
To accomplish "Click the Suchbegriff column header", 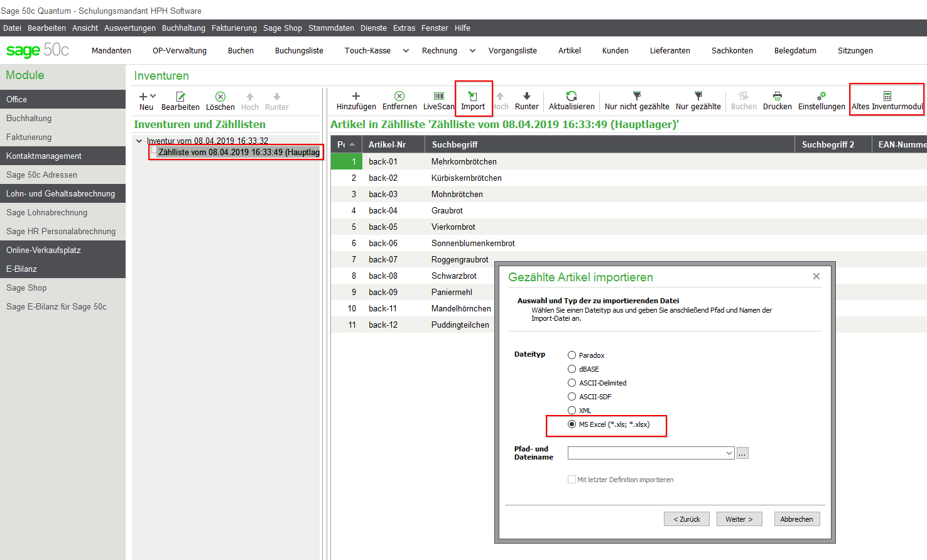I will [610, 144].
